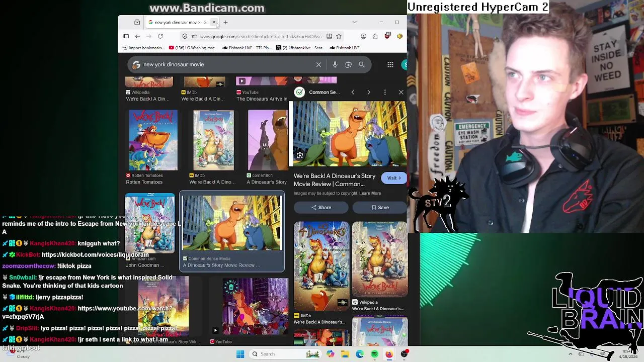Clear the Google search query
Image resolution: width=644 pixels, height=362 pixels.
coord(318,64)
